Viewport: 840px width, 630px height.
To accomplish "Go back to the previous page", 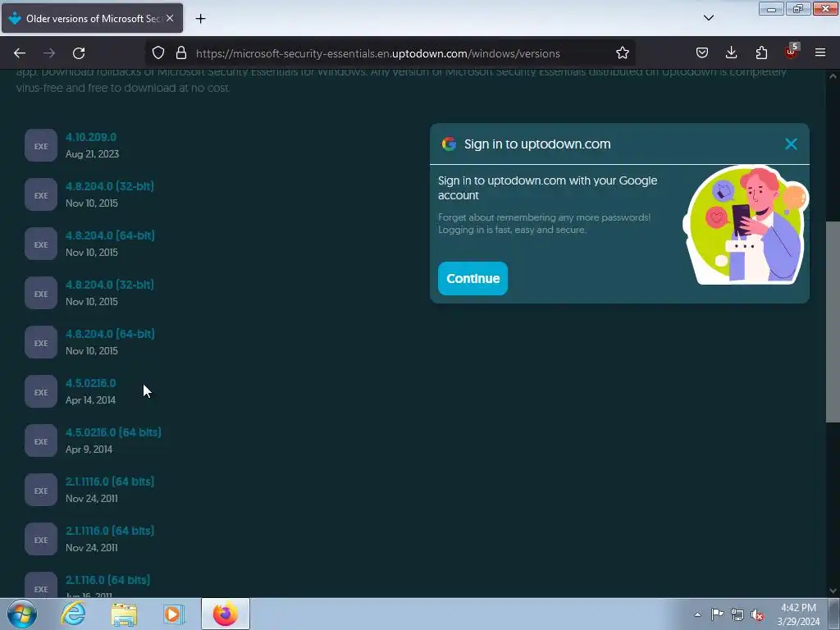I will [20, 53].
